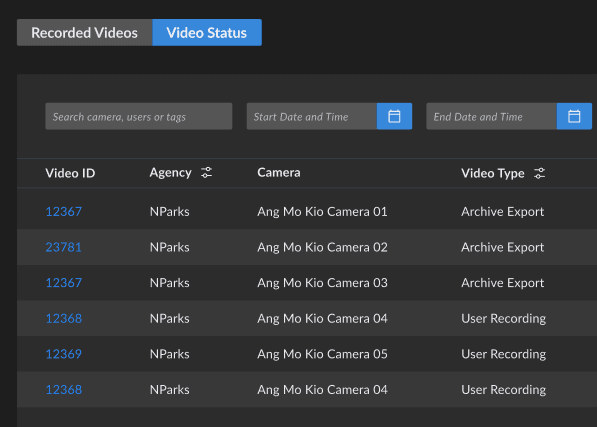Viewport: 597px width, 427px height.
Task: Open video 12368 in the last row
Action: tap(64, 390)
